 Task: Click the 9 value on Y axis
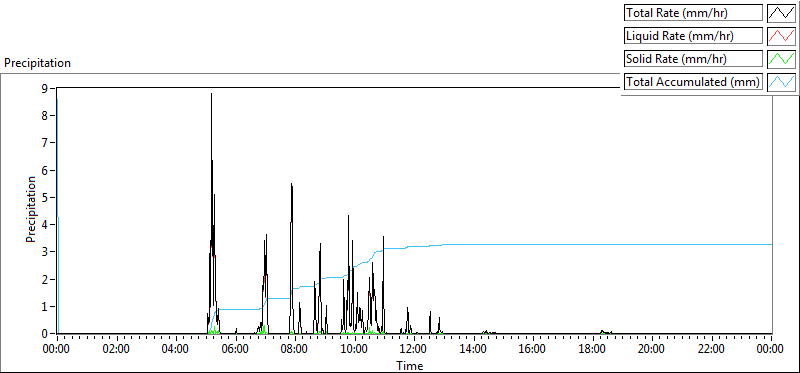(x=51, y=88)
